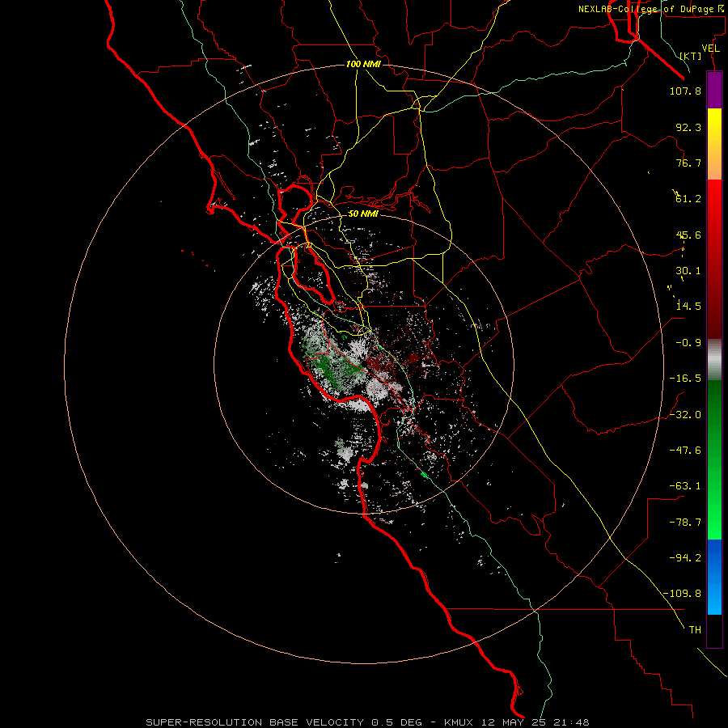Click the blue segment of the velocity color bar
728x728 pixels.
pyautogui.click(x=714, y=577)
